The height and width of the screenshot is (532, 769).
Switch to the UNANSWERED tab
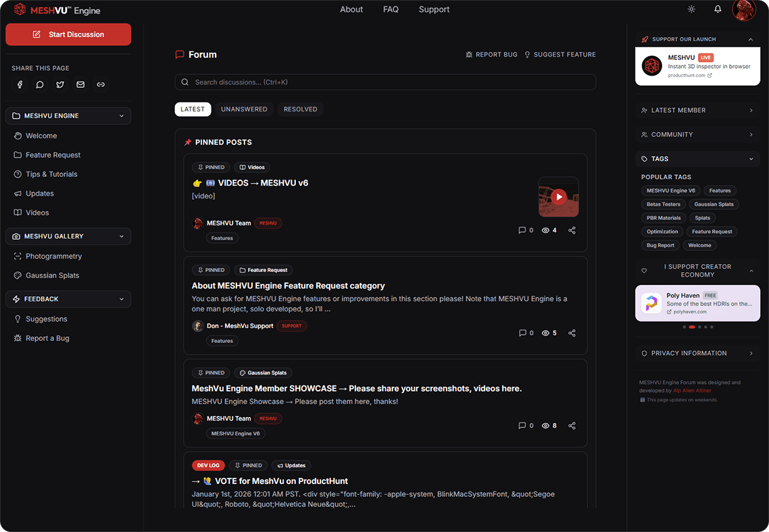244,109
